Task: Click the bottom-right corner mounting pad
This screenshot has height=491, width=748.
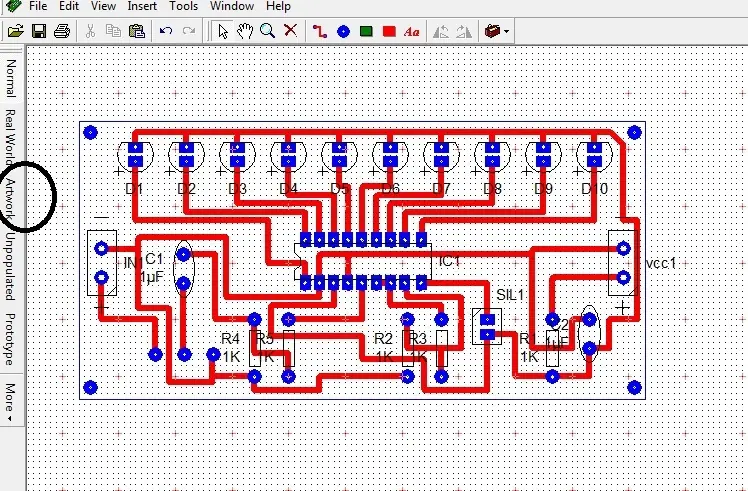Action: pos(634,387)
